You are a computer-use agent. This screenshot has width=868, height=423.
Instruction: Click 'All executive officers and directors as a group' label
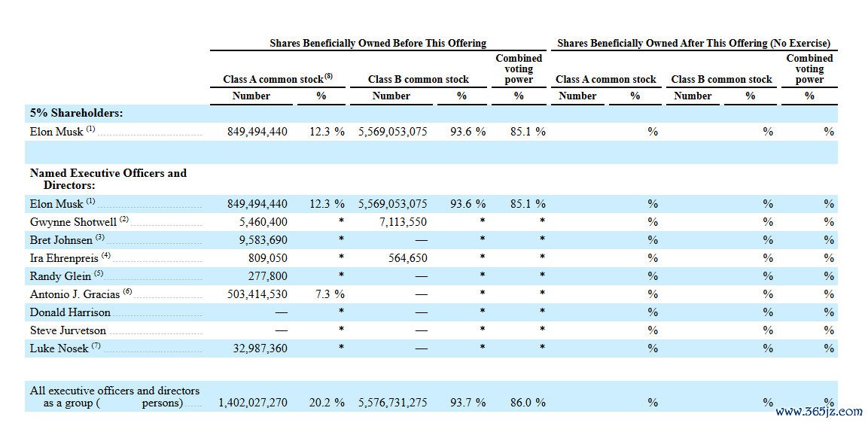(x=114, y=397)
